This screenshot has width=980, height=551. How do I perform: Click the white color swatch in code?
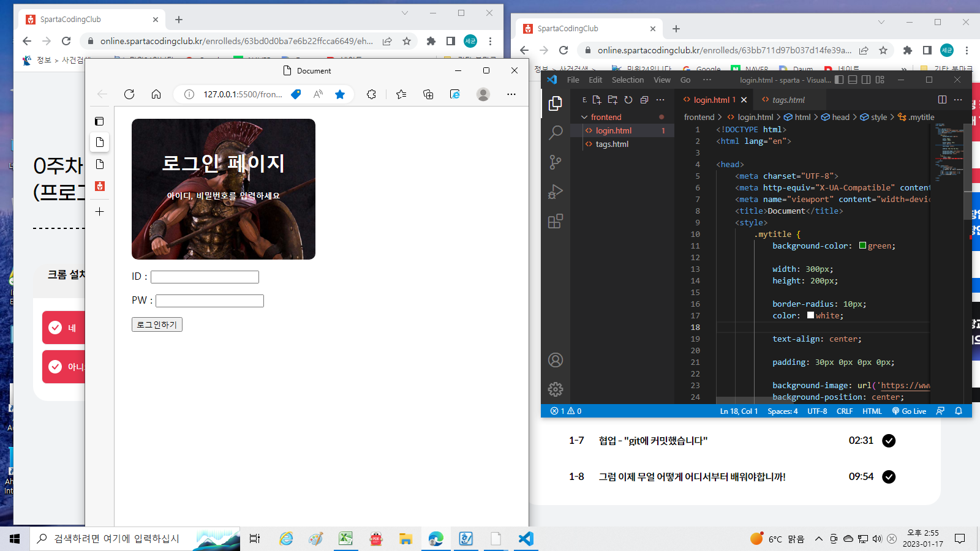point(810,315)
